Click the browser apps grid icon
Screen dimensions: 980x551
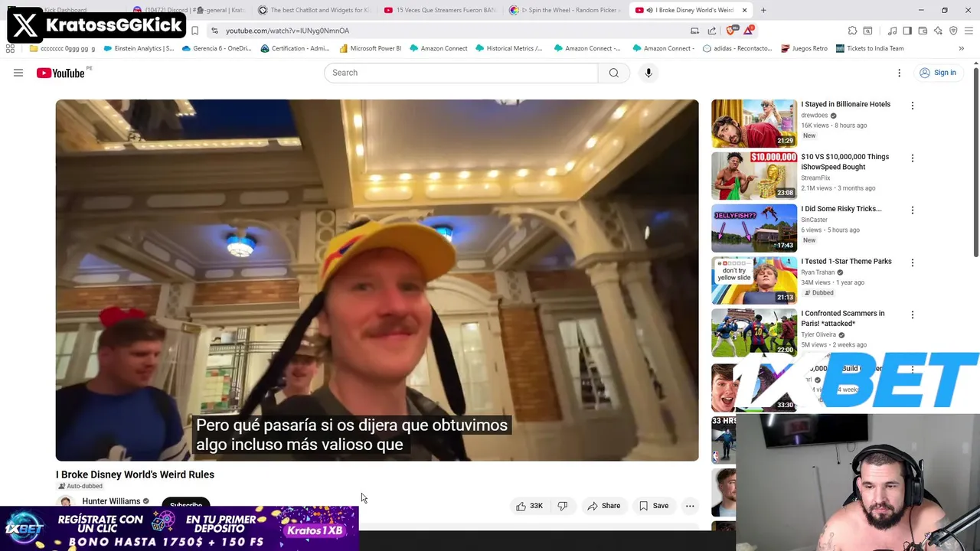[x=10, y=48]
